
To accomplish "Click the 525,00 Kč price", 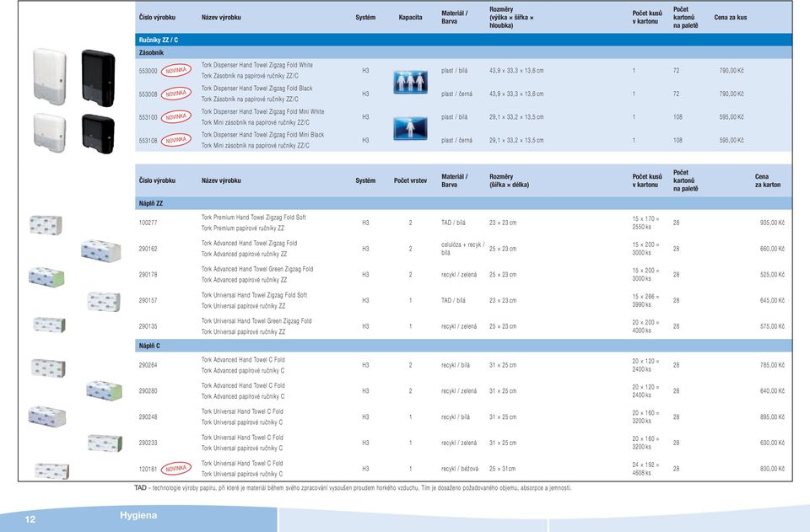I will point(772,275).
